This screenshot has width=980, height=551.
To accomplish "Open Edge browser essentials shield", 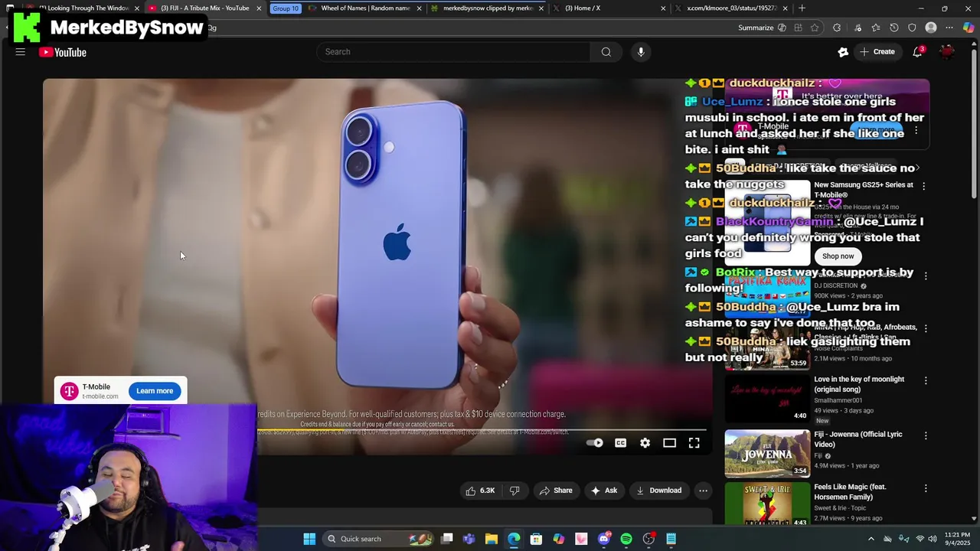I will 912,28.
